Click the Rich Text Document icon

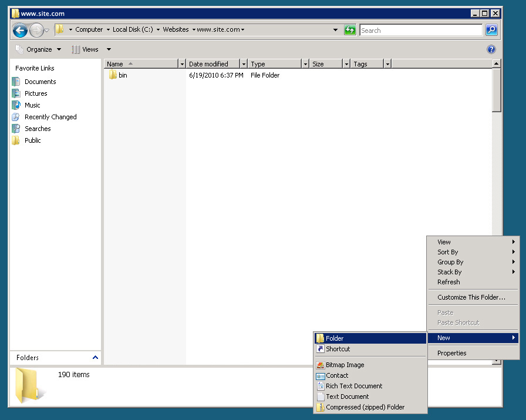click(x=321, y=386)
